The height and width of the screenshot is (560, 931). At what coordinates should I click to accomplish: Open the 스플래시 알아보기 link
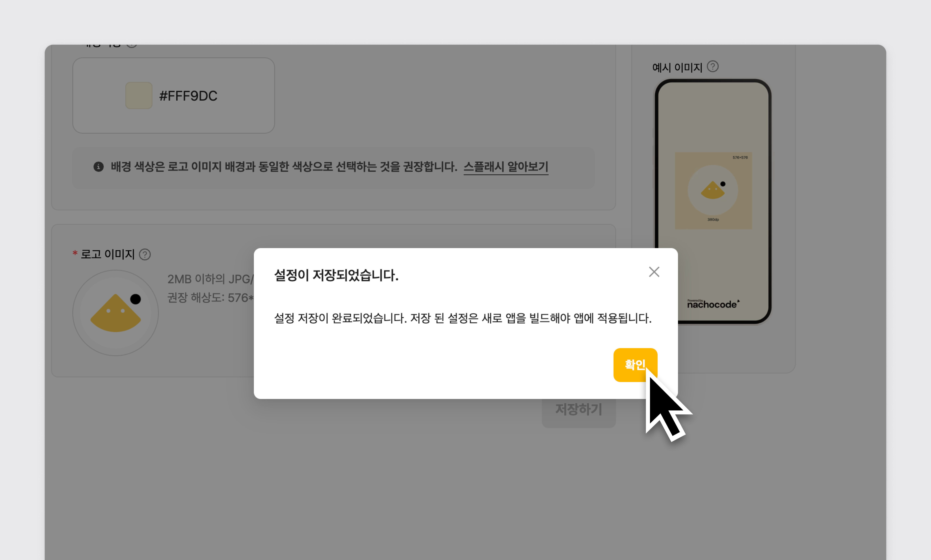[x=506, y=166]
